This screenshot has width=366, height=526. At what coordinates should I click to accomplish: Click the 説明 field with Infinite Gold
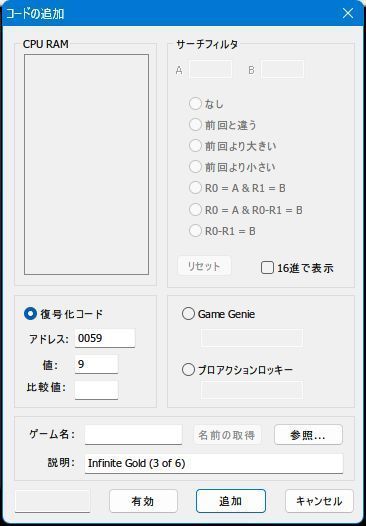(x=214, y=464)
